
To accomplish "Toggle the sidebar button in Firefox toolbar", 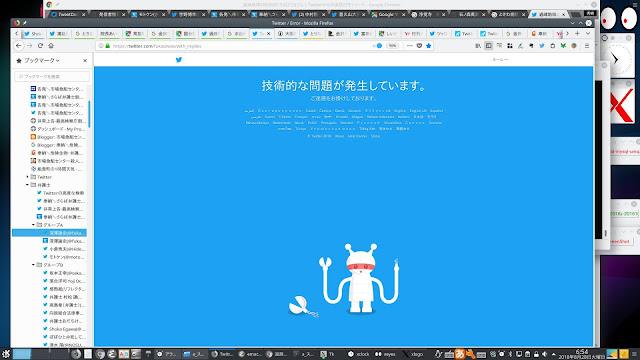I will (x=489, y=46).
